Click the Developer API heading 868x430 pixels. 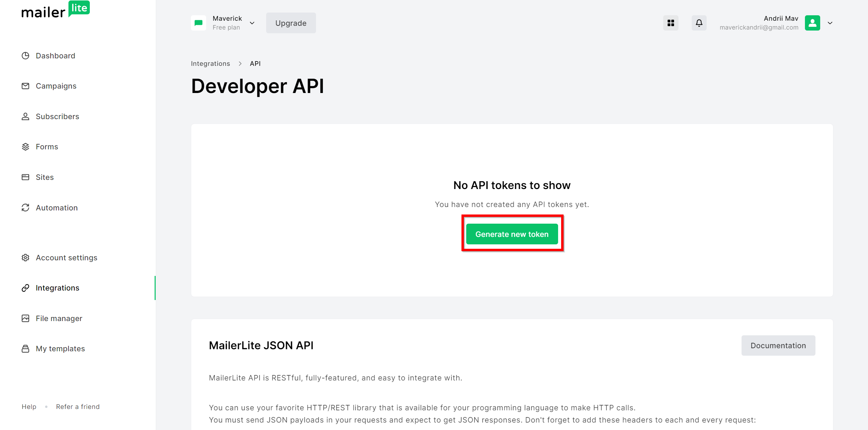pyautogui.click(x=258, y=86)
